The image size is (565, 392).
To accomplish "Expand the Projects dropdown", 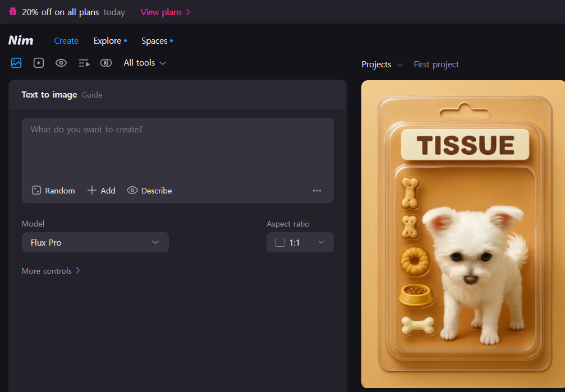I will click(382, 64).
